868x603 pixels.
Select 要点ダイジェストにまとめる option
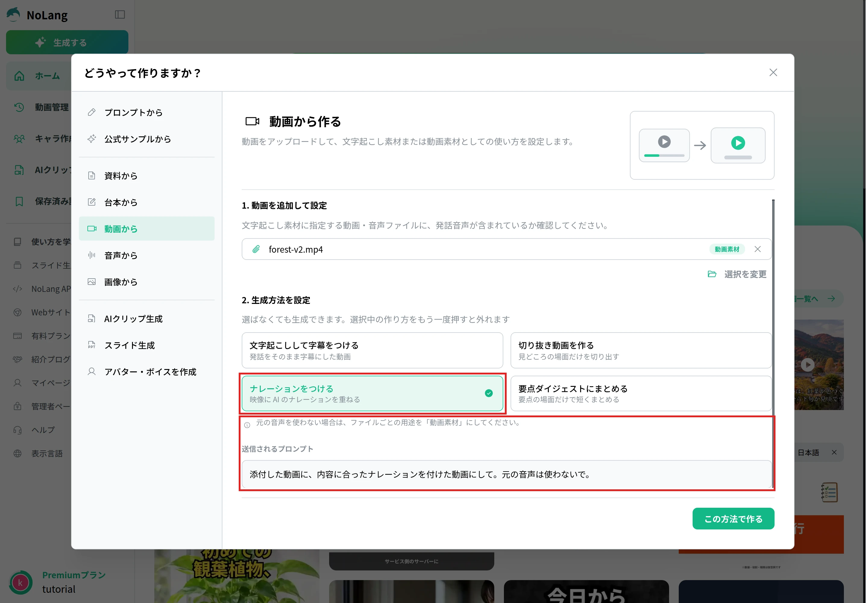click(641, 393)
